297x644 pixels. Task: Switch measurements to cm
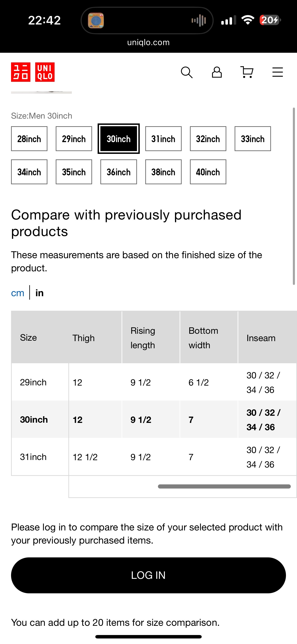[x=17, y=293]
